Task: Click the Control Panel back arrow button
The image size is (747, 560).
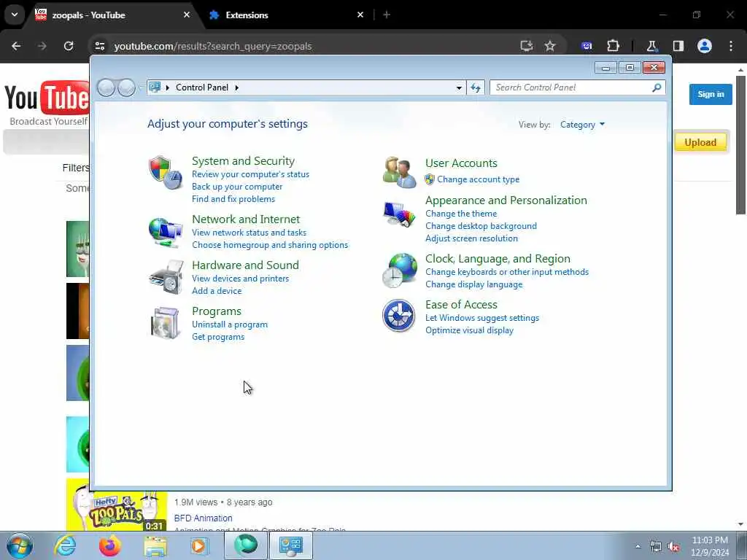Action: click(107, 87)
